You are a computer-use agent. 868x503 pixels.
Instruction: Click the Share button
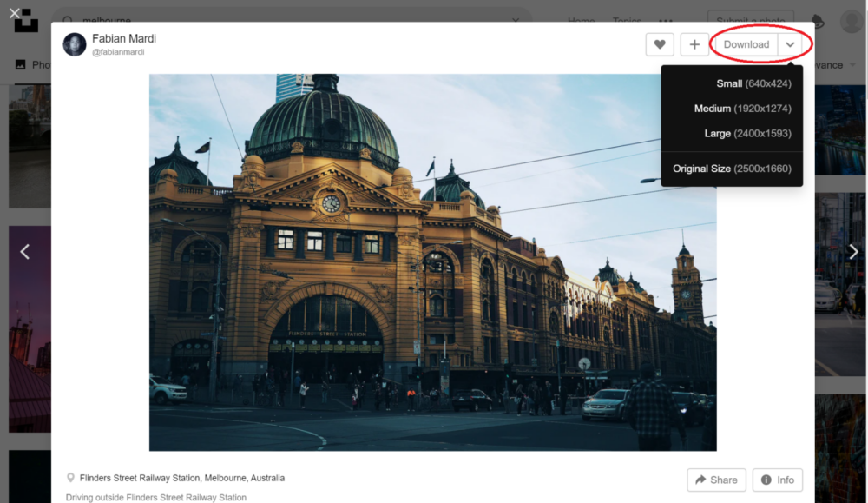716,480
